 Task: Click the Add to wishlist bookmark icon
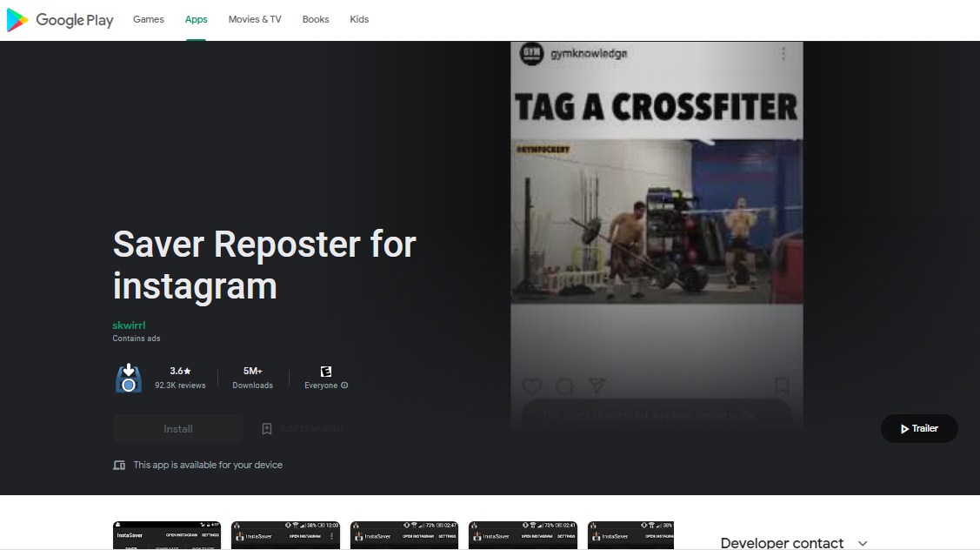pos(267,429)
